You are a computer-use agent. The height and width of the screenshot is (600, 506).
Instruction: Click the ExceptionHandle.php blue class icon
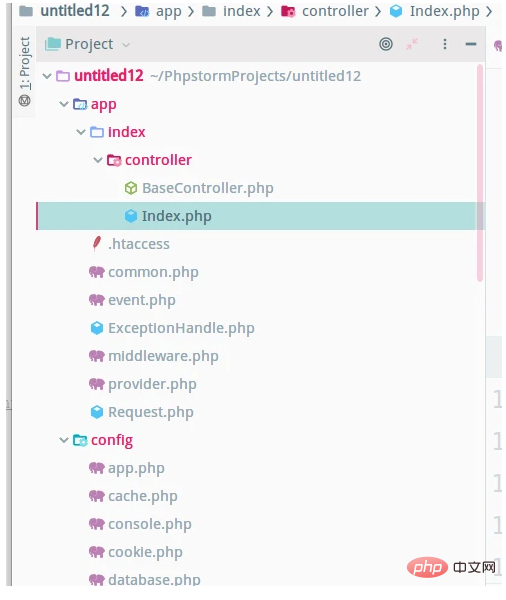[97, 328]
